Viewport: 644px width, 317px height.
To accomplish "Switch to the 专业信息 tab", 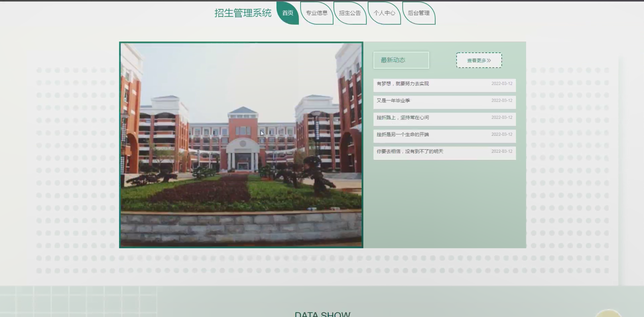I will [316, 13].
